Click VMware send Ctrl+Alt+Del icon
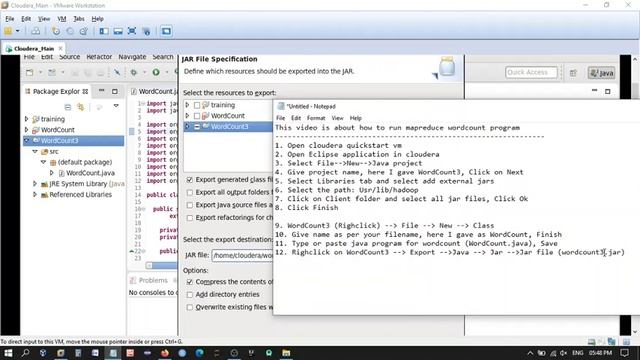The height and width of the screenshot is (360, 640). point(36,31)
